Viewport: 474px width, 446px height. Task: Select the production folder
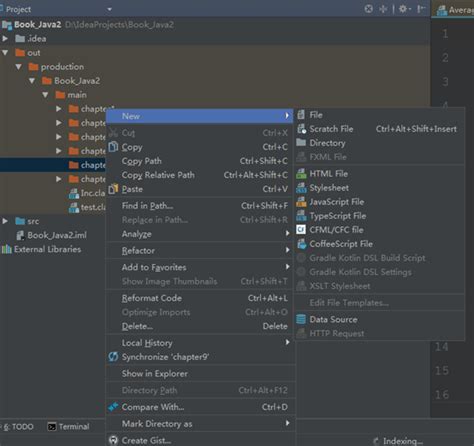(x=62, y=67)
